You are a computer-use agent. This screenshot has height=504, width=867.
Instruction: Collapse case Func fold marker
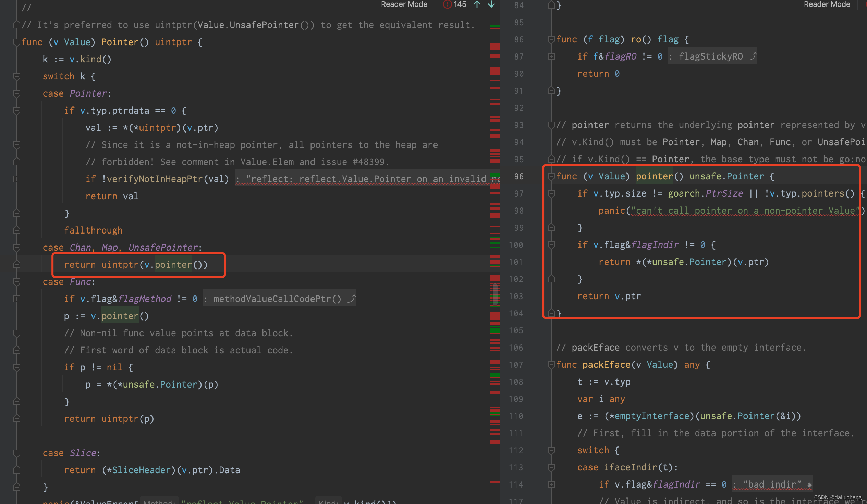[x=16, y=282]
